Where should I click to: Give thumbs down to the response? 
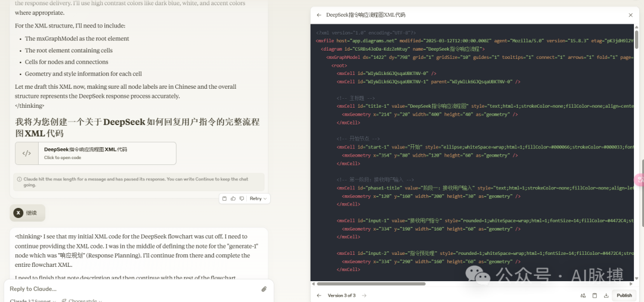[241, 198]
